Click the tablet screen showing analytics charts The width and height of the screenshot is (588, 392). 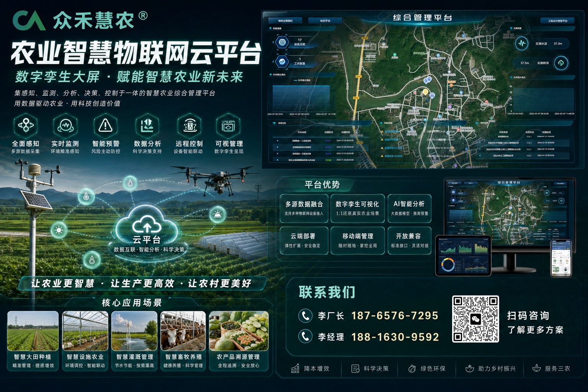click(x=463, y=256)
